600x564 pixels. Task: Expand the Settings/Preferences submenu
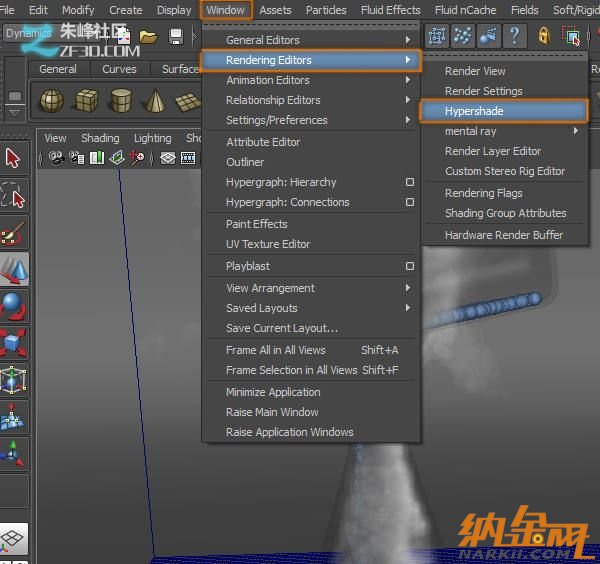coord(311,120)
